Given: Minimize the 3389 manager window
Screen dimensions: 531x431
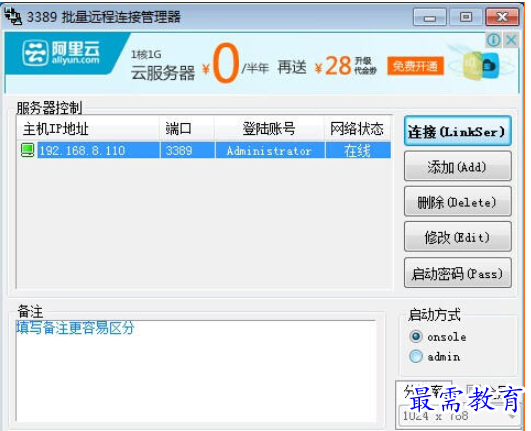Looking at the screenshot, I should pos(429,17).
